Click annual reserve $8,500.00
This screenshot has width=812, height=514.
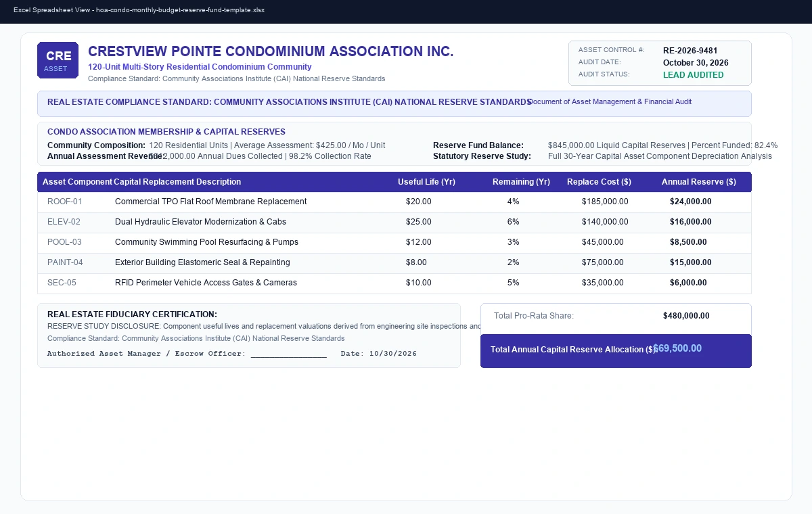click(x=688, y=242)
